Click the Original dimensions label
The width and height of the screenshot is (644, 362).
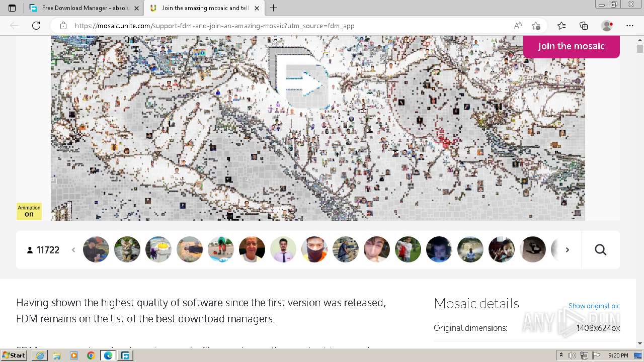click(470, 328)
